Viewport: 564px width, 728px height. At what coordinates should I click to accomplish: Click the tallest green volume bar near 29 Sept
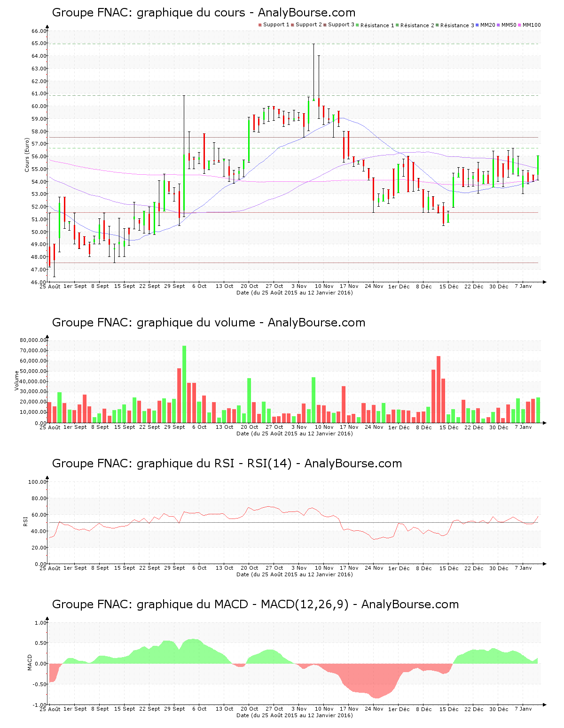184,384
